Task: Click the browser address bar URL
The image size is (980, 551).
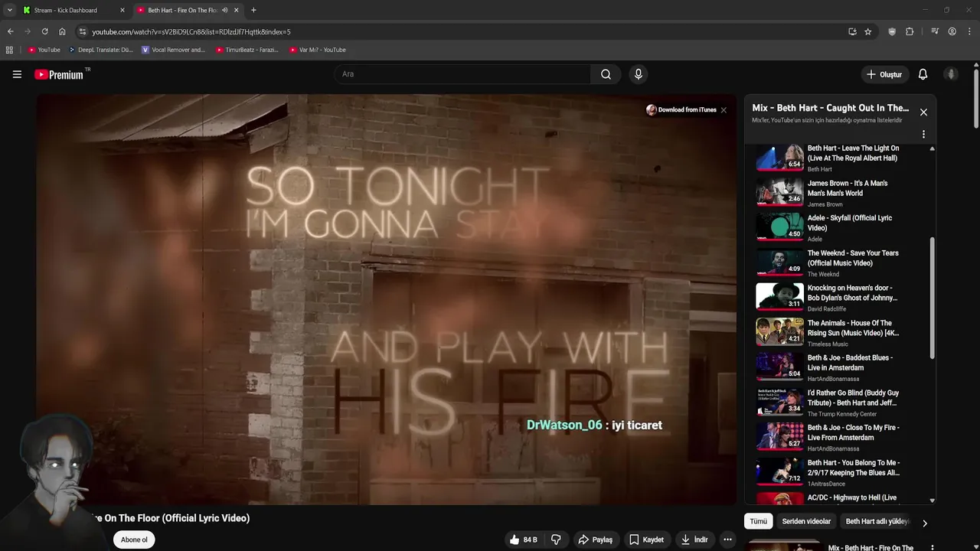Action: [x=191, y=31]
